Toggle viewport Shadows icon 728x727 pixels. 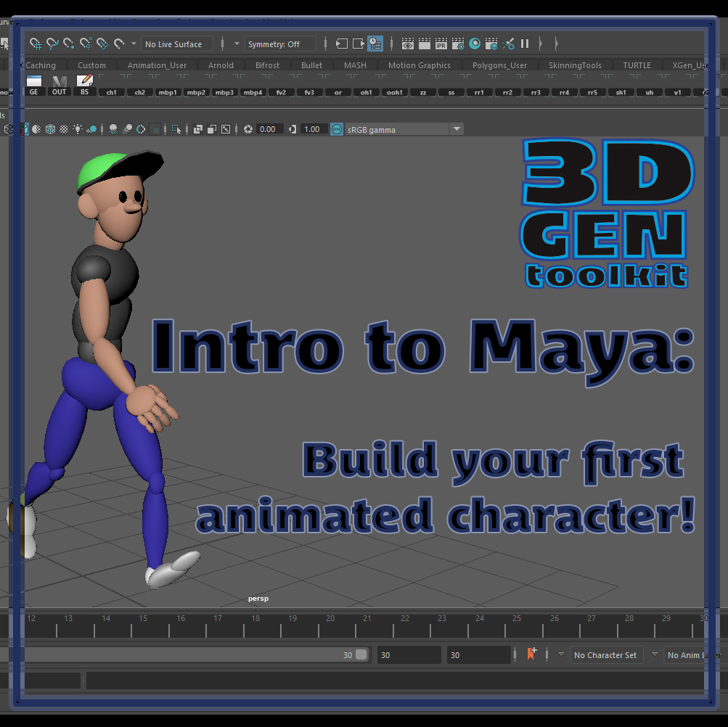[x=91, y=129]
